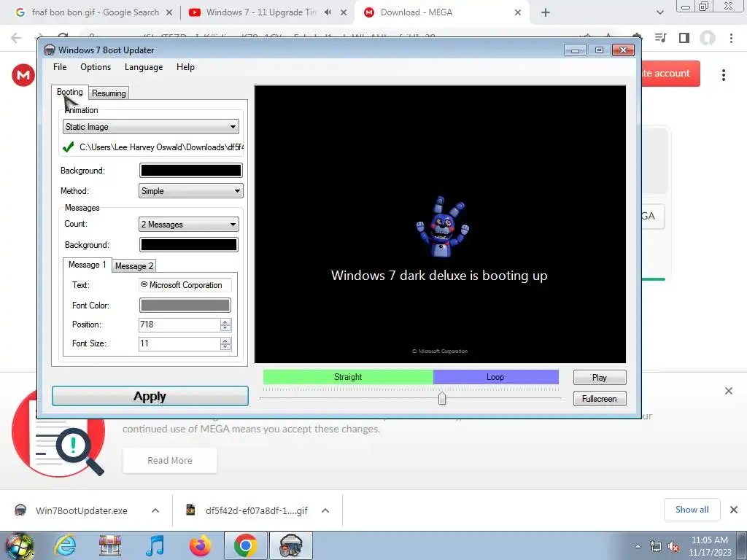This screenshot has width=747, height=560.
Task: Click the Windows 7 Boot Updater title icon
Action: pyautogui.click(x=50, y=50)
